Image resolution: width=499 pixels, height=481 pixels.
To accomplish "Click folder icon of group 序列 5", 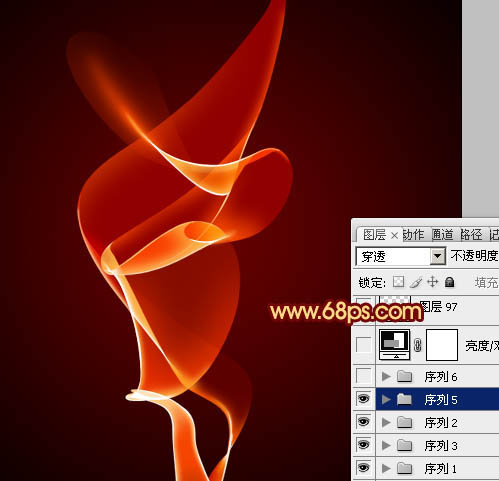I will coord(404,399).
